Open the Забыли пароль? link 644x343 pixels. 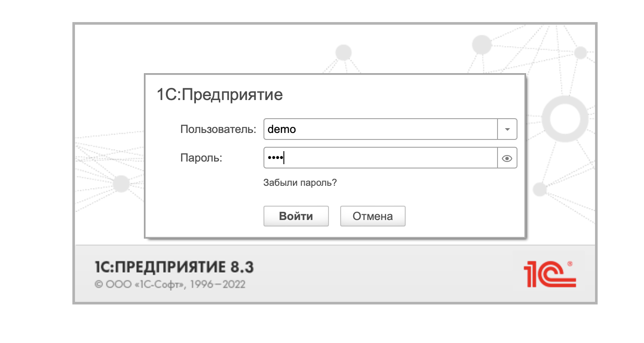pos(300,183)
